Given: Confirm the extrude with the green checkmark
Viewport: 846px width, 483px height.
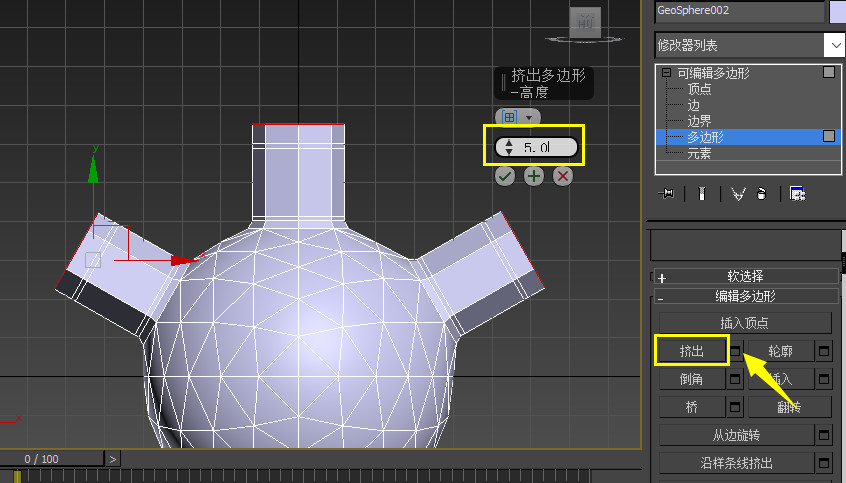Looking at the screenshot, I should point(505,176).
